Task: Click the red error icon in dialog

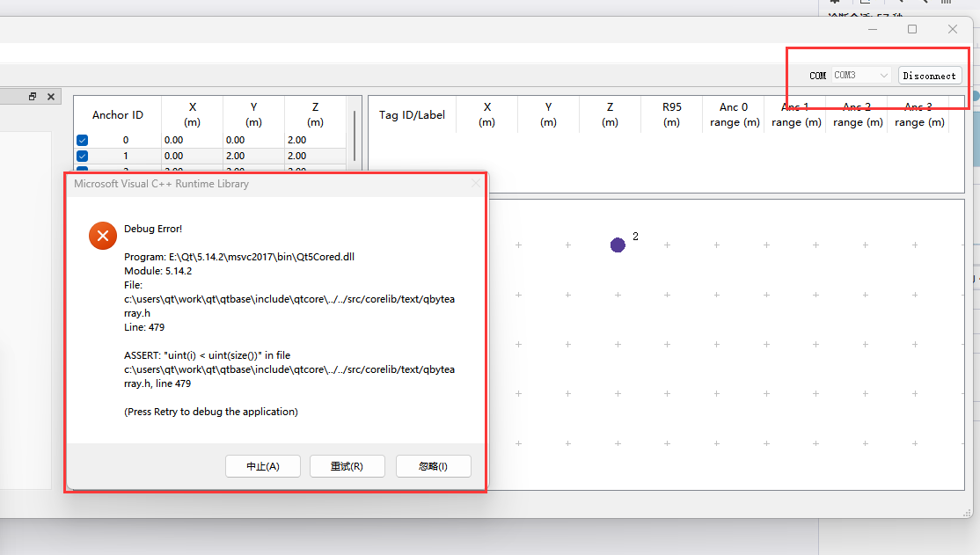Action: tap(103, 236)
